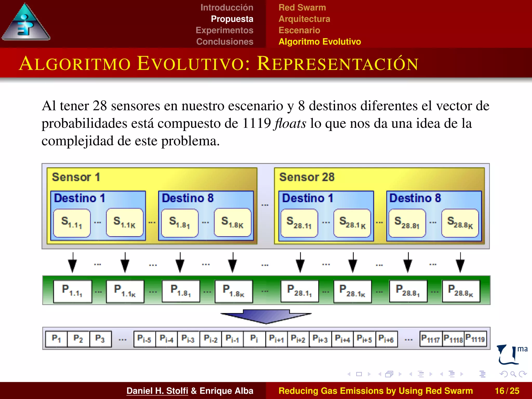The height and width of the screenshot is (399, 532).
Task: Click the go-back curved arrow icon
Action: click(x=503, y=374)
